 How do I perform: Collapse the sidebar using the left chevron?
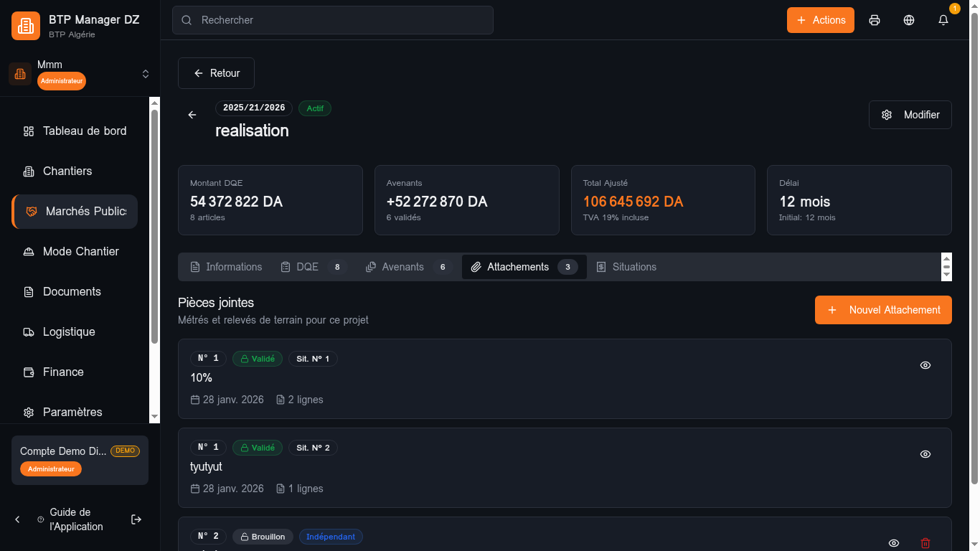(x=17, y=519)
